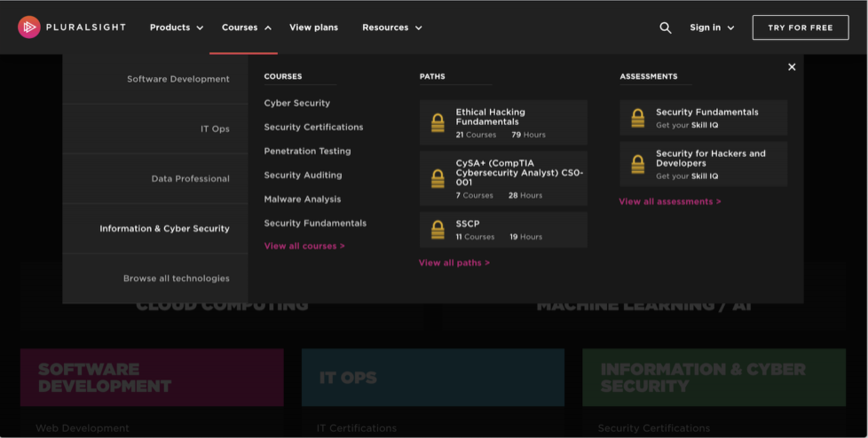Click the COURSES column heading
The height and width of the screenshot is (438, 868).
(283, 76)
